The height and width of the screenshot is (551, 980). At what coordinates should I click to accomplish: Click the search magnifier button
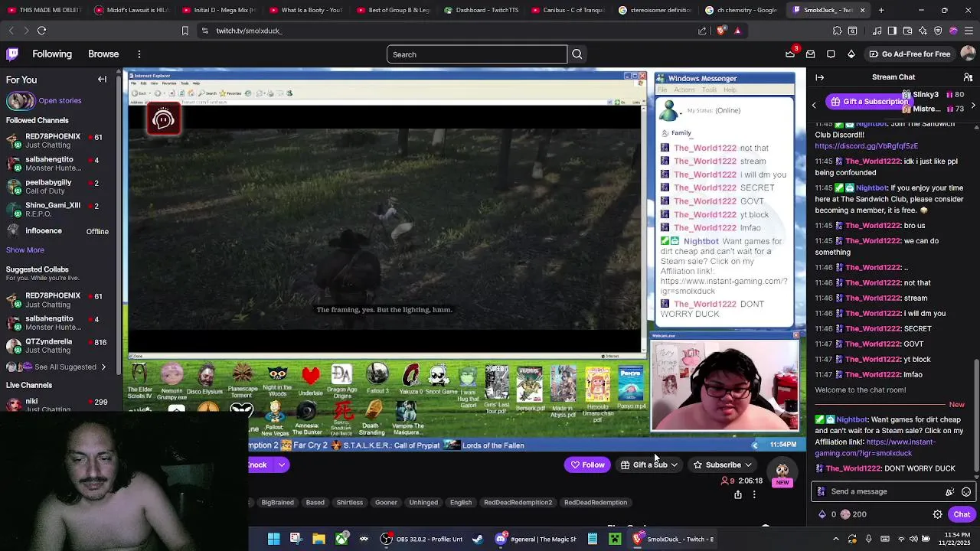point(577,54)
